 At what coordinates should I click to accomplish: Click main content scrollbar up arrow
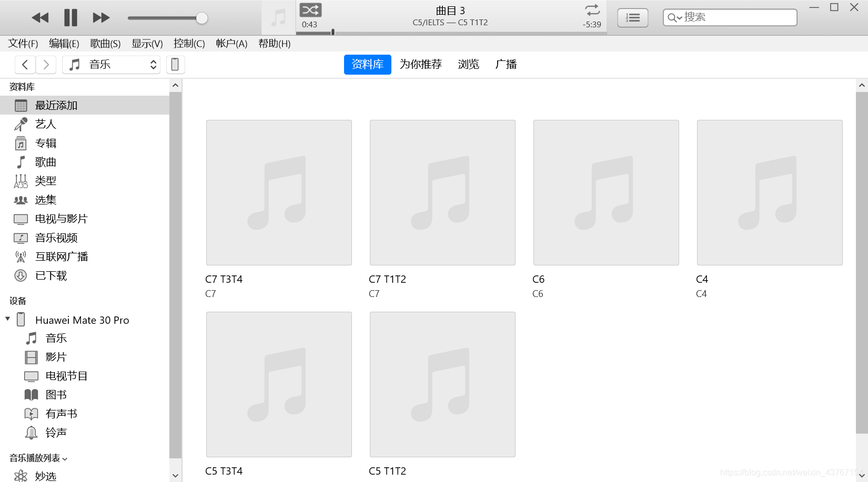tap(861, 86)
